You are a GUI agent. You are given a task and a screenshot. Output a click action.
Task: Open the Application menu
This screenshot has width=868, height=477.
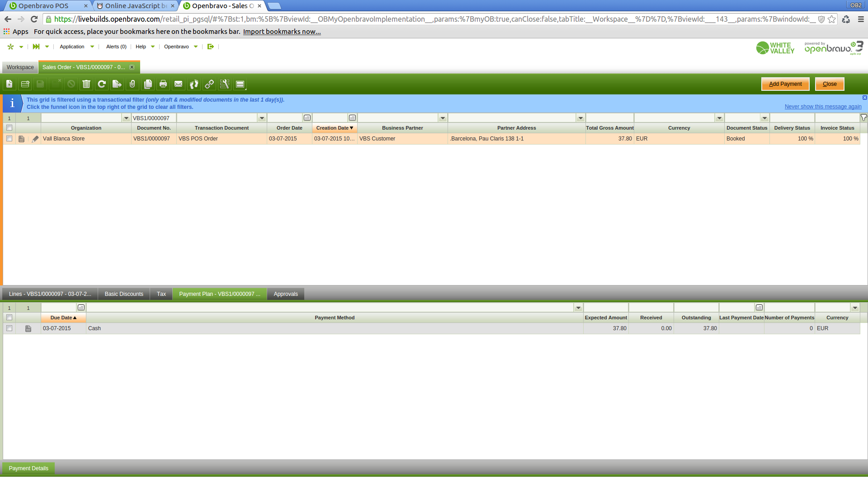click(77, 47)
